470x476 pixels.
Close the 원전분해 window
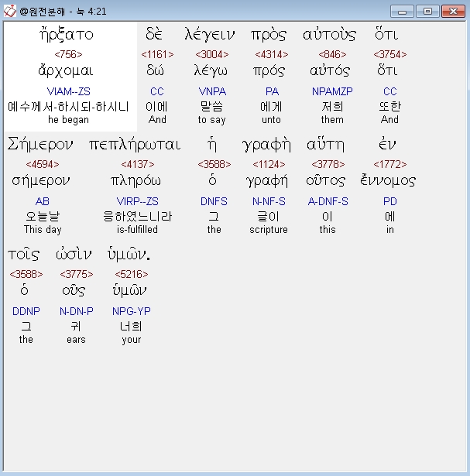[x=453, y=12]
